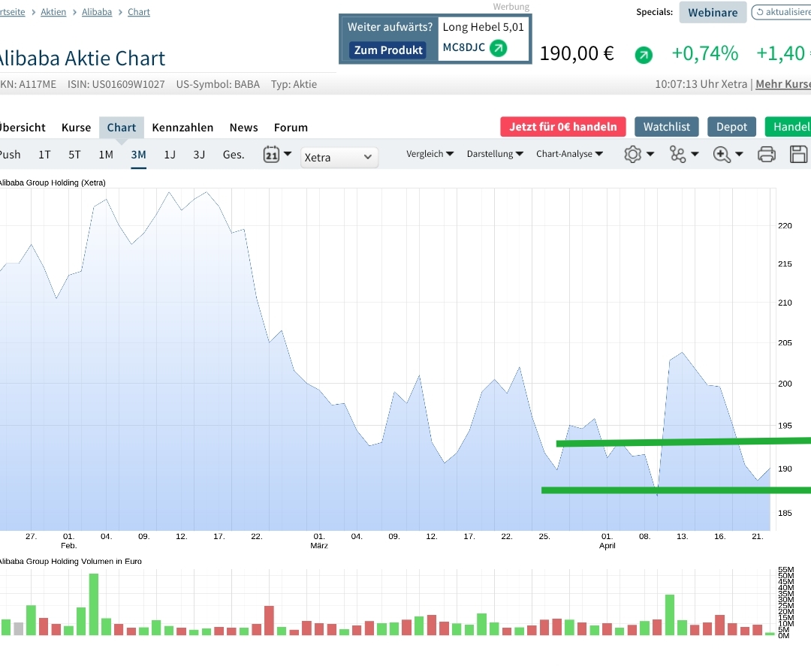Open the MC8DJC product link
The height and width of the screenshot is (672, 811).
(464, 47)
